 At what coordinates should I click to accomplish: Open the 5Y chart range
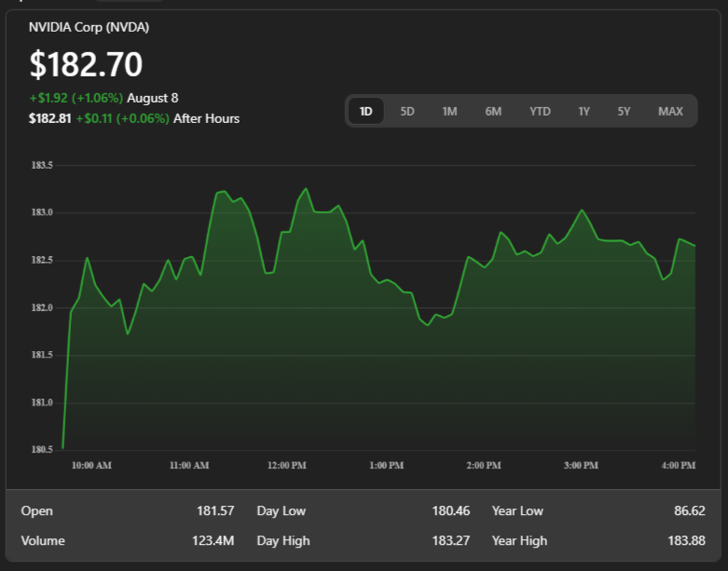pos(624,112)
